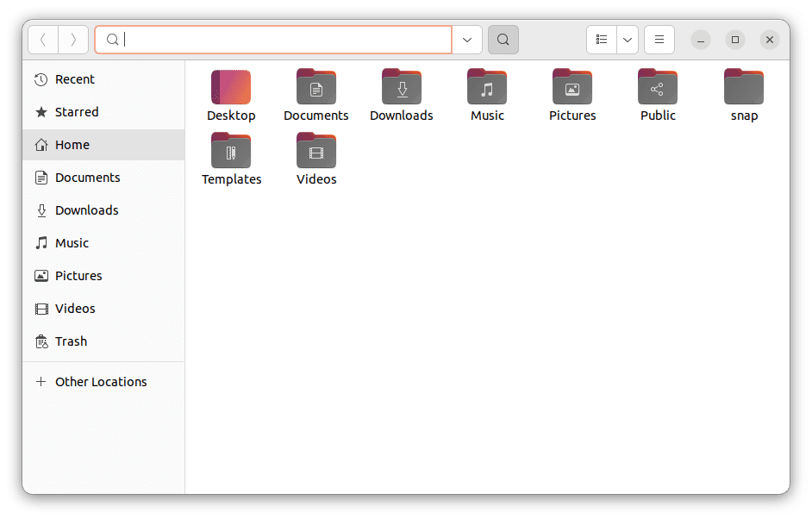The image size is (812, 519).
Task: Select Trash in the sidebar
Action: 72,341
